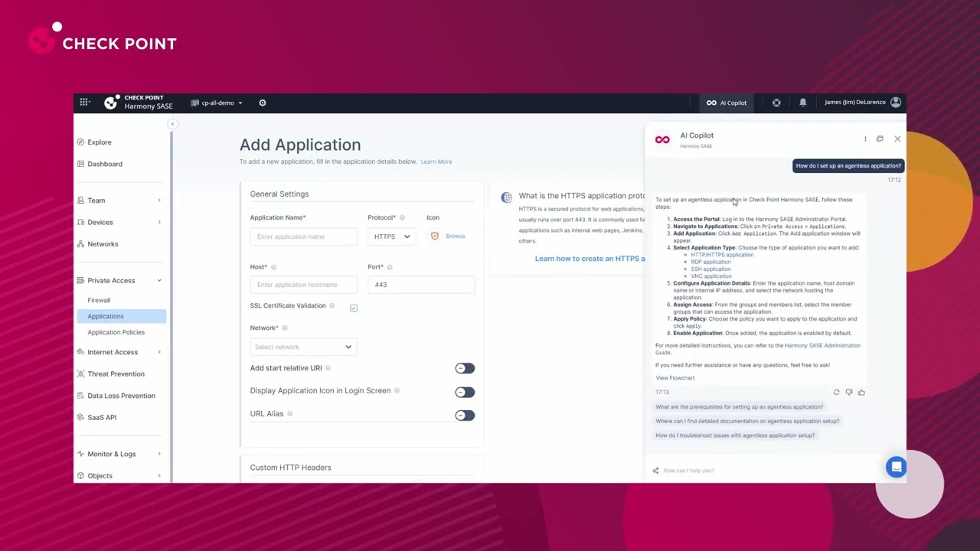This screenshot has height=551, width=980.
Task: Toggle SSL Certificate Validation checkbox
Action: (354, 308)
